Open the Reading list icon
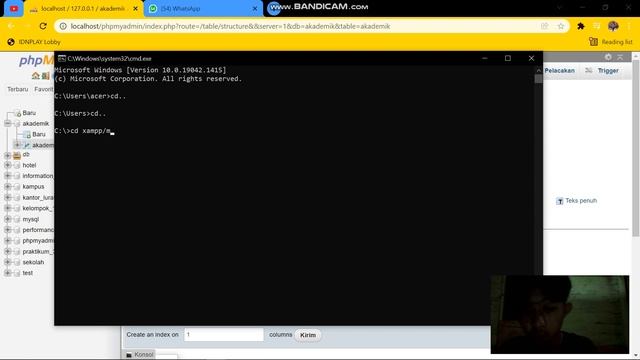This screenshot has height=360, width=640. click(x=593, y=42)
